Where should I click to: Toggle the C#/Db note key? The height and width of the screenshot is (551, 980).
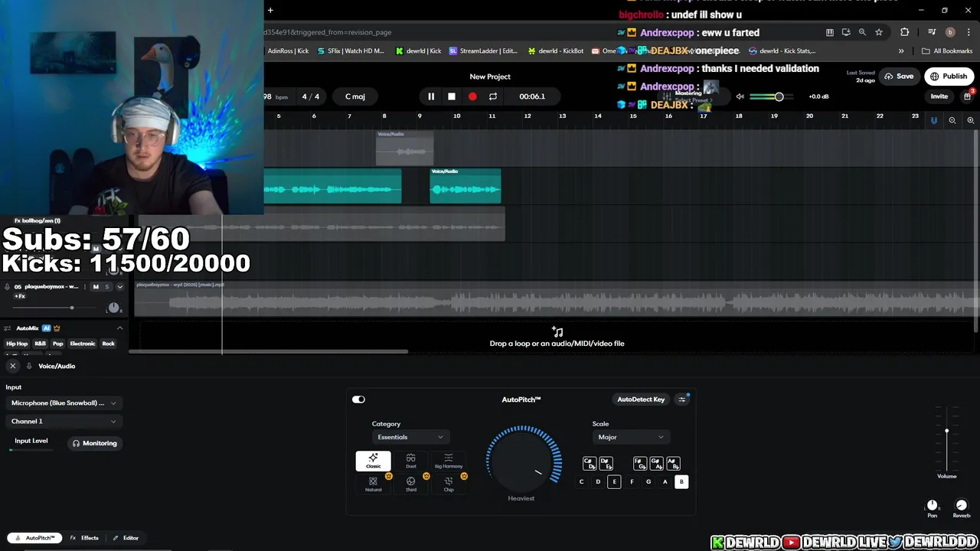[x=589, y=464]
